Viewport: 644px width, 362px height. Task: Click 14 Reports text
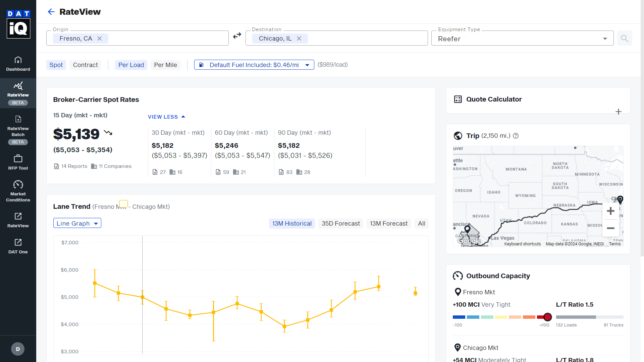[74, 166]
